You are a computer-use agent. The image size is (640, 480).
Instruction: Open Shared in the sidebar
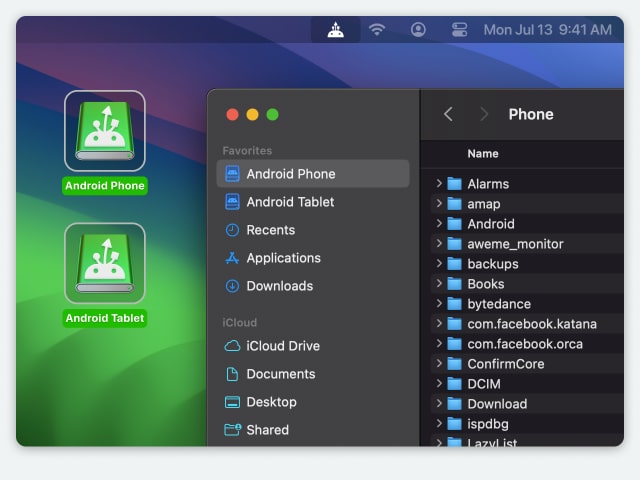click(313, 430)
